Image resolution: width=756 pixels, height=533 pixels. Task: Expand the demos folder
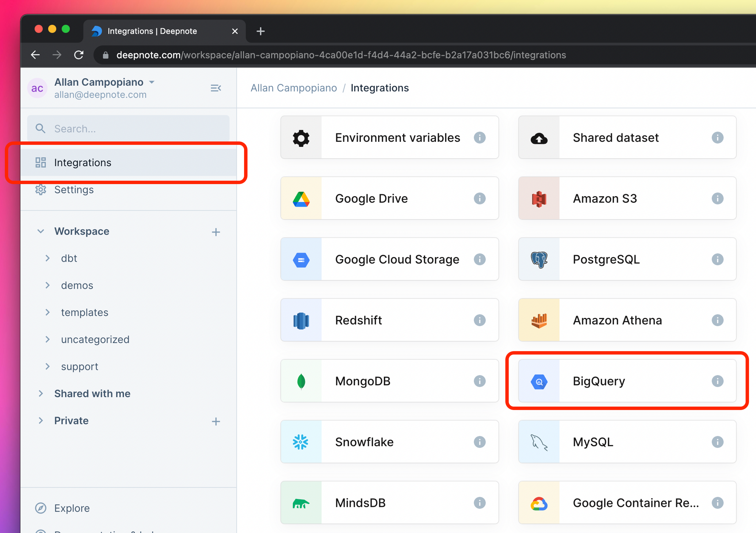[x=47, y=285]
